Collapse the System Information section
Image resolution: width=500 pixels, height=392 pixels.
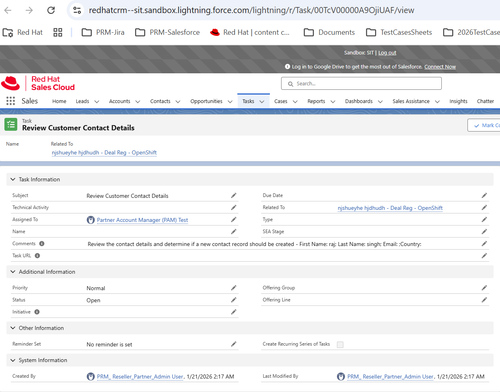pyautogui.click(x=13, y=360)
